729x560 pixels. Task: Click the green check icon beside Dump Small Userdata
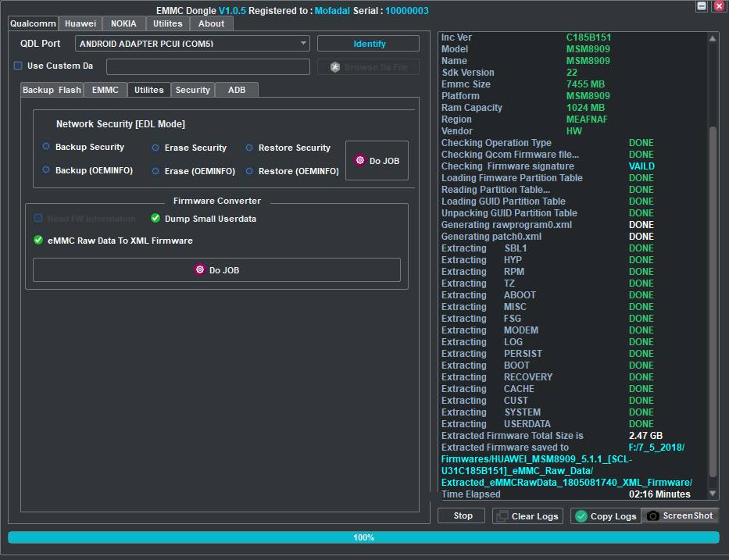[x=155, y=219]
